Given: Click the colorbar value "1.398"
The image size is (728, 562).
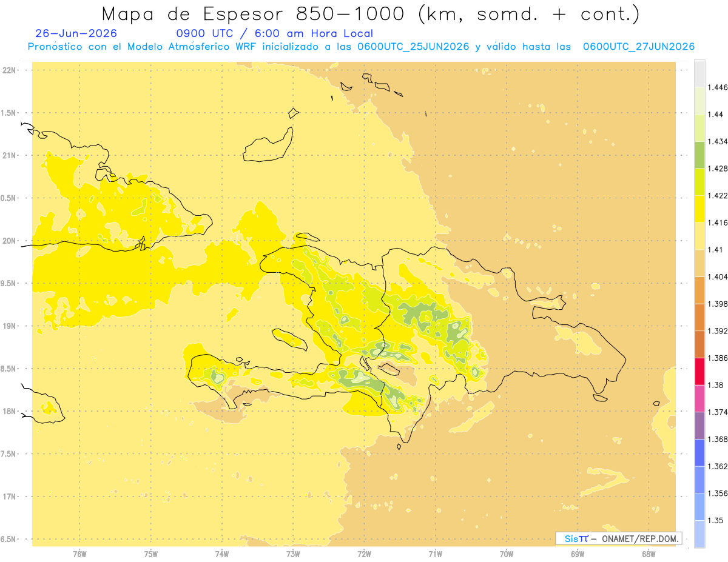Looking at the screenshot, I should (x=718, y=304).
